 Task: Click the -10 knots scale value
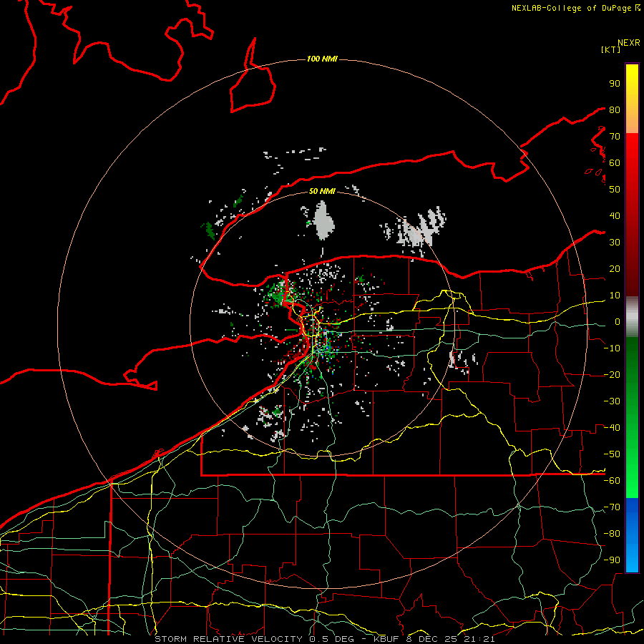point(612,348)
